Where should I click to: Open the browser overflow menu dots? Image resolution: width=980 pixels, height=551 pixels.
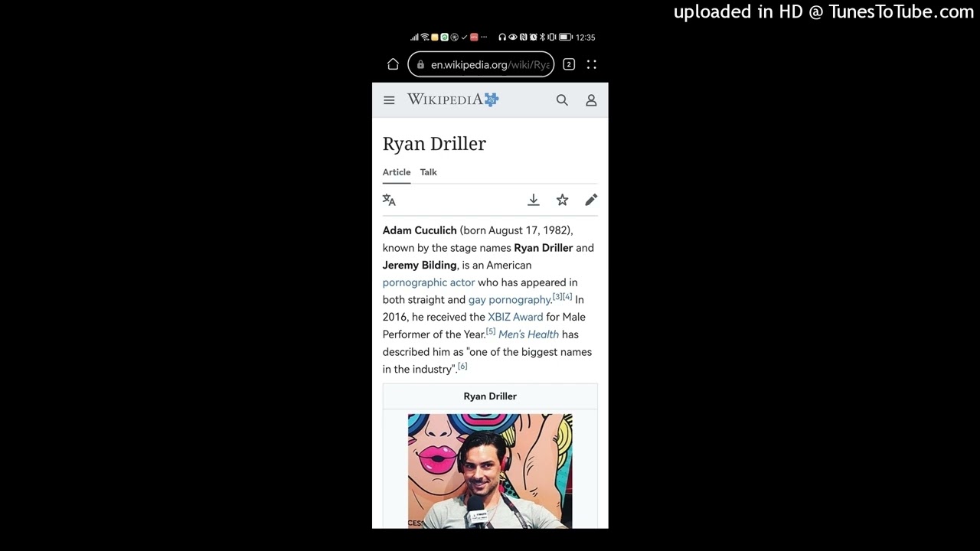tap(592, 64)
